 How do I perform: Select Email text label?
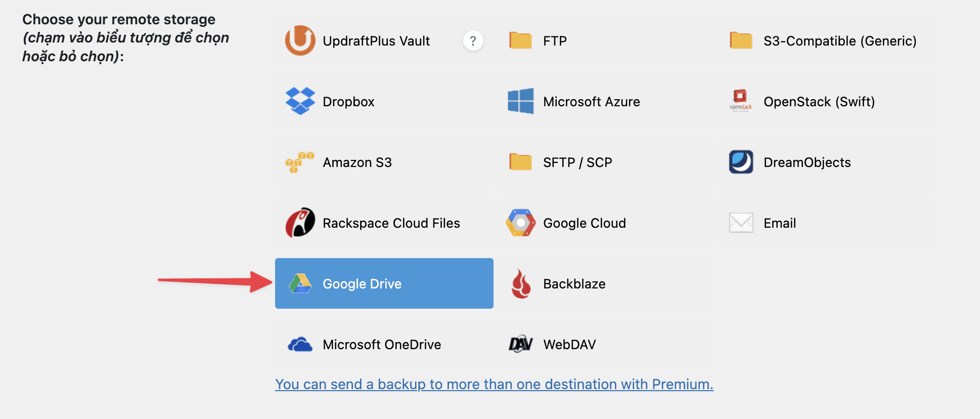click(779, 223)
